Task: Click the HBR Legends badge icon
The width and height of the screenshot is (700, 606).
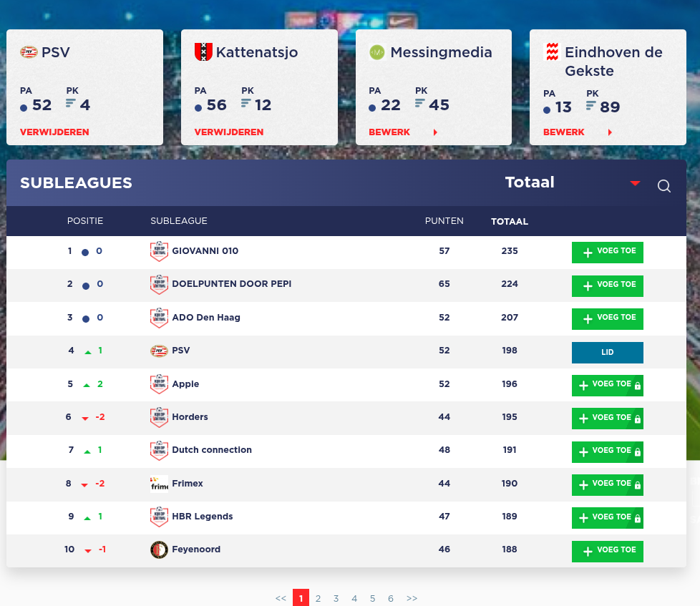Action: [x=159, y=517]
